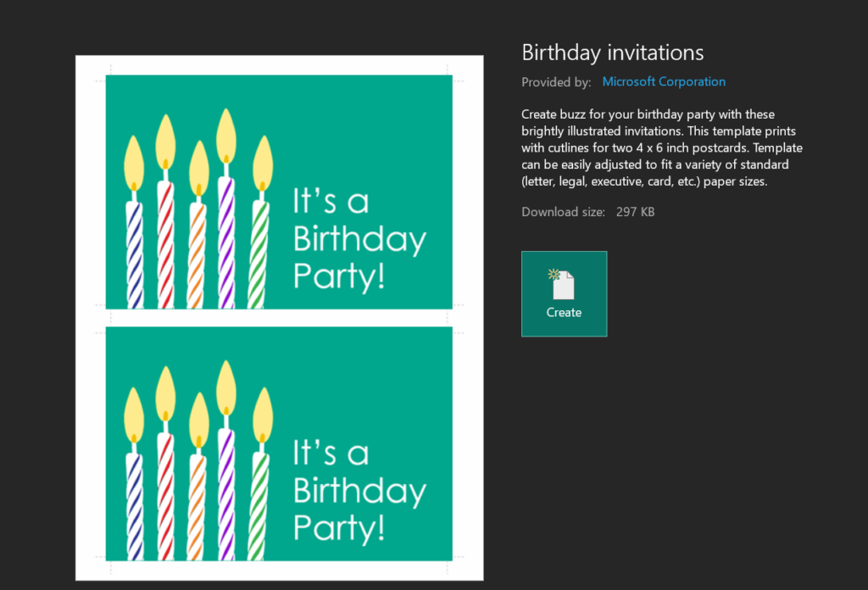Screen dimensions: 868x590
Task: Click the orange-striped candle in top card
Action: (x=197, y=225)
